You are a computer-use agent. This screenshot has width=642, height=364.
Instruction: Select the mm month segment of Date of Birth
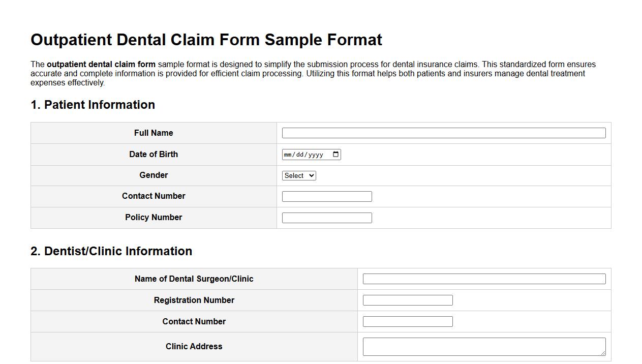point(288,155)
